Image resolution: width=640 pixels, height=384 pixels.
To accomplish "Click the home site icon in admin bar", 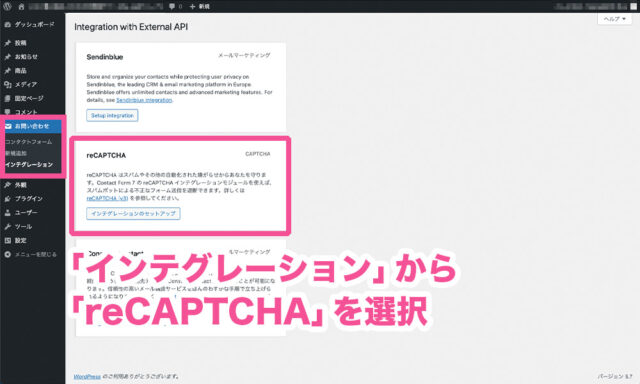I will 21,7.
